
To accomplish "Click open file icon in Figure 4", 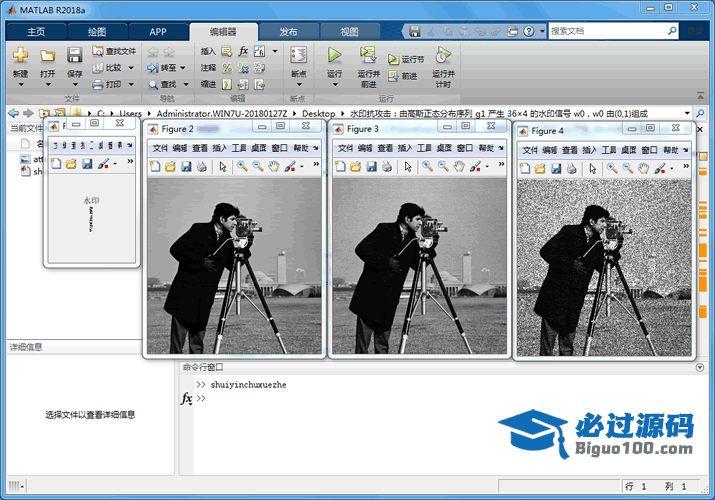I will (x=540, y=169).
